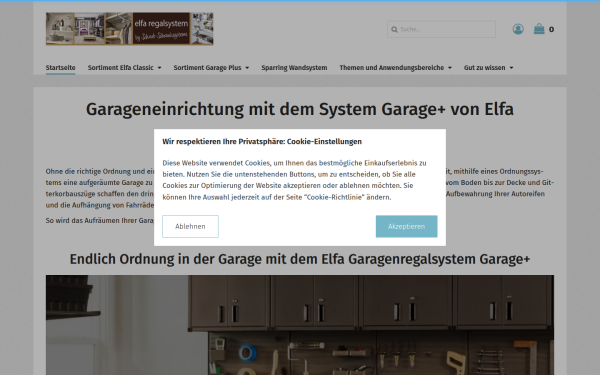Click the Akzeptieren cookie button
The width and height of the screenshot is (600, 375).
[x=406, y=226]
